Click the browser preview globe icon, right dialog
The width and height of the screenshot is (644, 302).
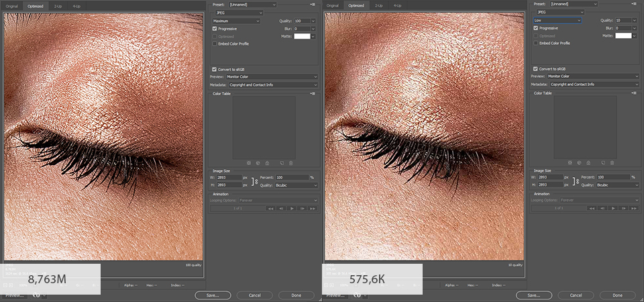(x=358, y=295)
